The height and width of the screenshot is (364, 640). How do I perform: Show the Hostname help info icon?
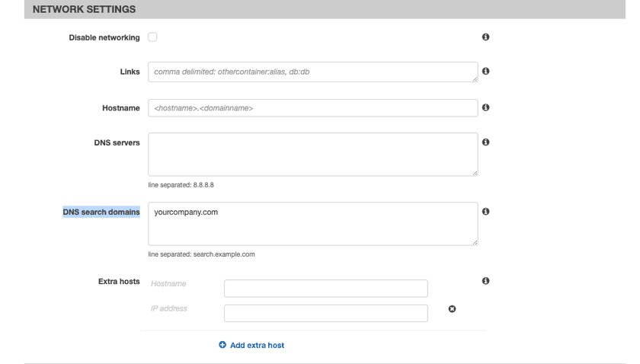pyautogui.click(x=485, y=108)
